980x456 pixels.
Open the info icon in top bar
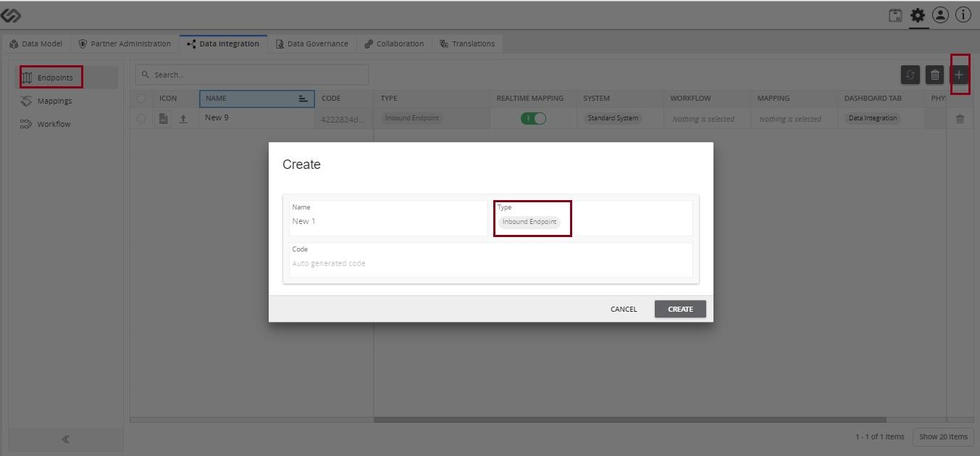click(963, 15)
